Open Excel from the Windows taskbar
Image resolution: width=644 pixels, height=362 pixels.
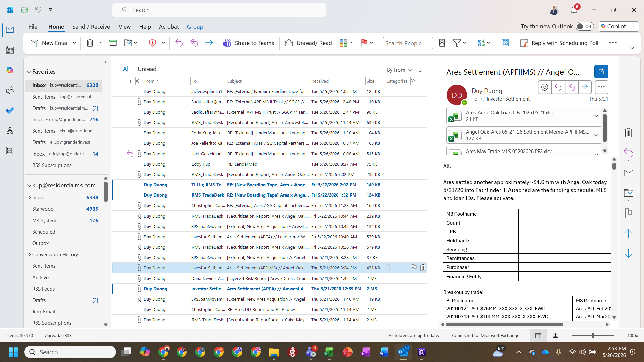click(329, 352)
